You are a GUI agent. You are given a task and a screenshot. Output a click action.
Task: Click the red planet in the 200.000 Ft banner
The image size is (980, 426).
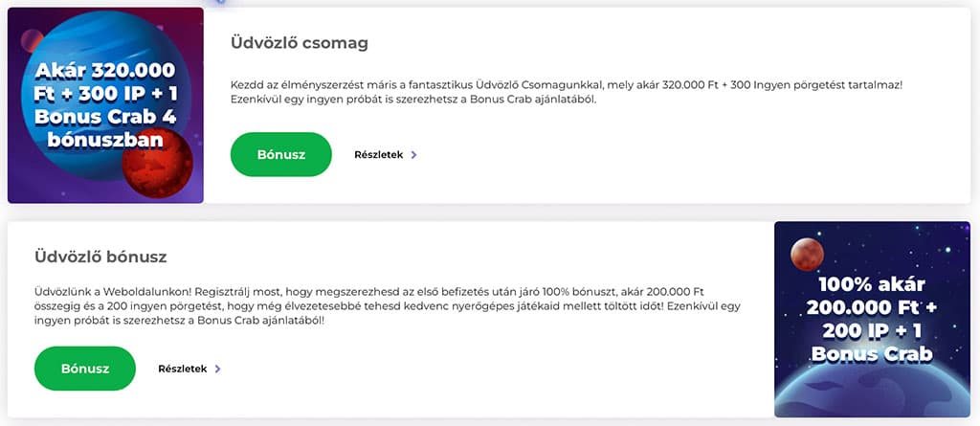coord(808,254)
